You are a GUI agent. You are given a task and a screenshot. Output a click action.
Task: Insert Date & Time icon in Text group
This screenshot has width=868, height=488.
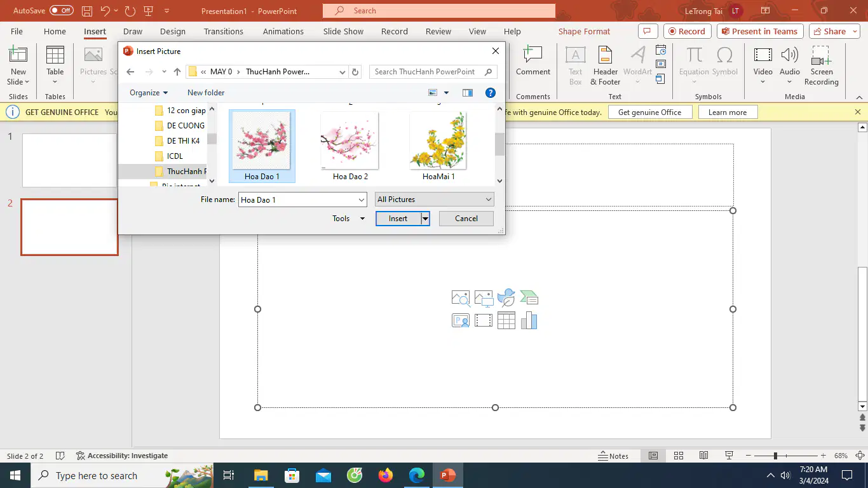(x=661, y=50)
